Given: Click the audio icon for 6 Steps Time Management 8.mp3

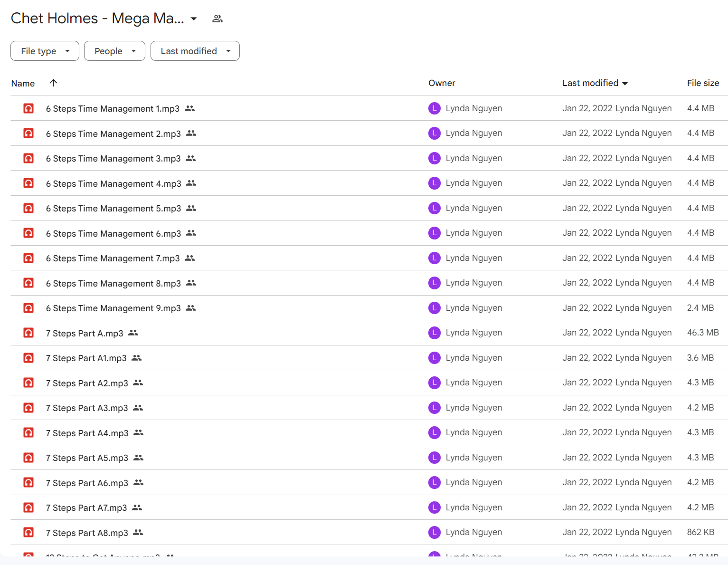Looking at the screenshot, I should (28, 283).
